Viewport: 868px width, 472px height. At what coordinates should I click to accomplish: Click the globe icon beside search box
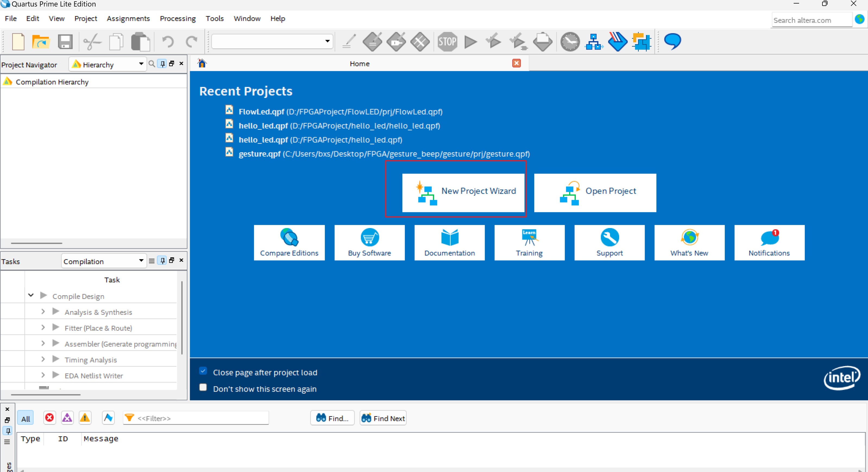860,19
